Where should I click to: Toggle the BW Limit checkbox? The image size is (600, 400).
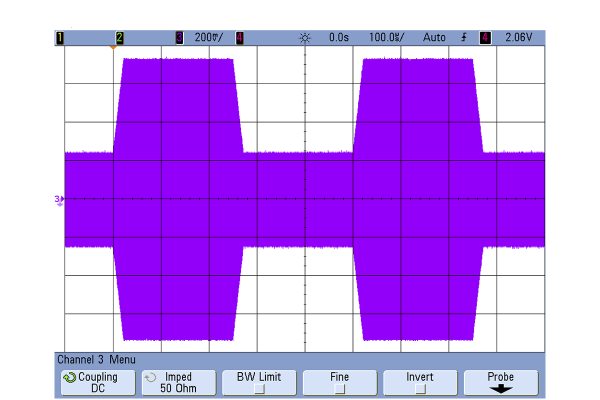[258, 388]
